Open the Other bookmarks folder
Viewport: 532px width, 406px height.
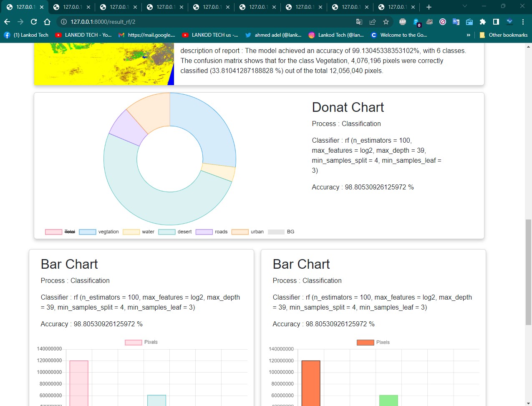[x=504, y=35]
